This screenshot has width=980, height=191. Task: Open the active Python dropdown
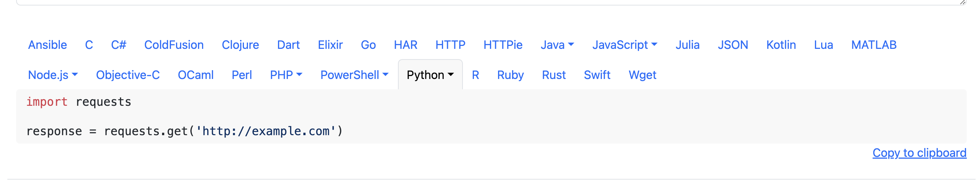430,75
